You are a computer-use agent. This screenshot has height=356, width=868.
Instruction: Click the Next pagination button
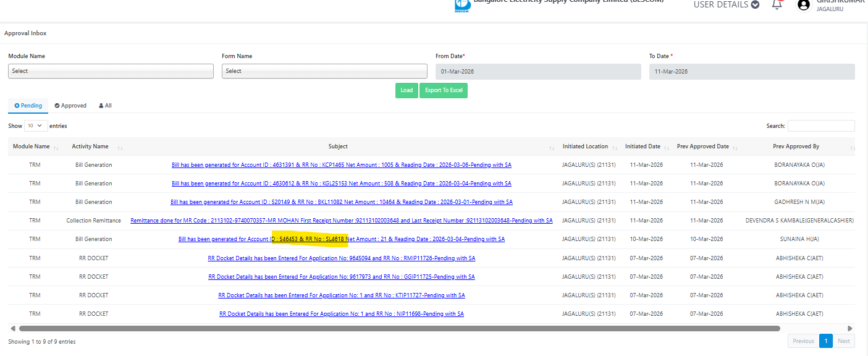click(x=844, y=341)
